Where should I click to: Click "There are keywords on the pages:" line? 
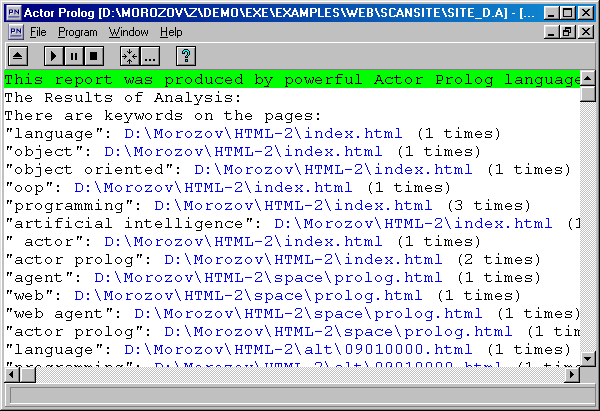coord(163,116)
